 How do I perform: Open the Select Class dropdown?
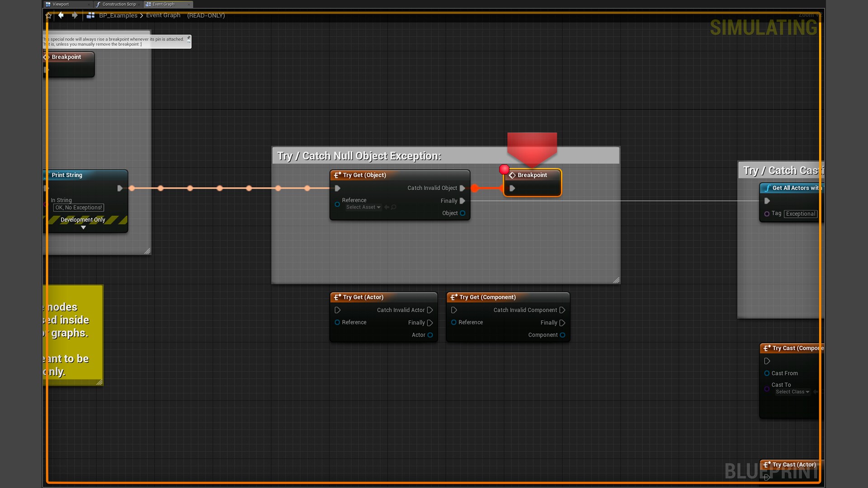792,392
